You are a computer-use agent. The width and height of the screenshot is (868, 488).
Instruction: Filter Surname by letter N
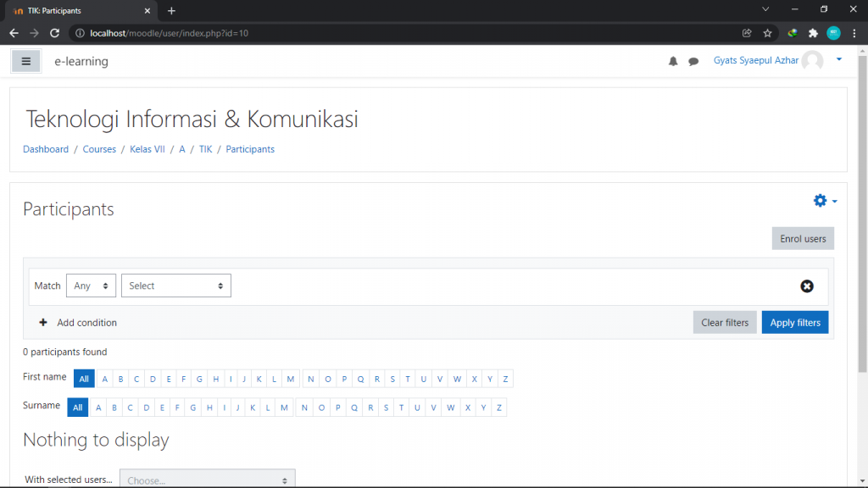[x=304, y=408]
